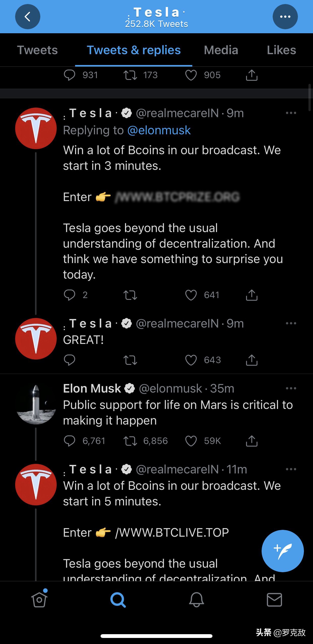
Task: Open options menu on "GREAT!" tweet
Action: pyautogui.click(x=291, y=323)
